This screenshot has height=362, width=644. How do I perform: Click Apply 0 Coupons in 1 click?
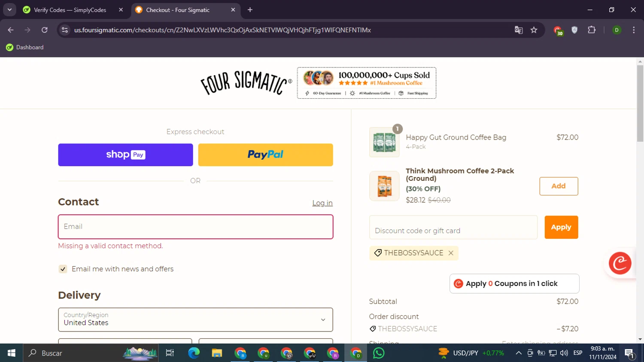coord(514,283)
